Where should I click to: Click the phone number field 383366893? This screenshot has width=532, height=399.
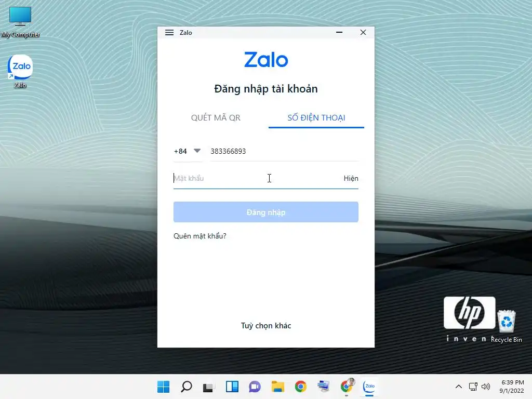pos(284,151)
